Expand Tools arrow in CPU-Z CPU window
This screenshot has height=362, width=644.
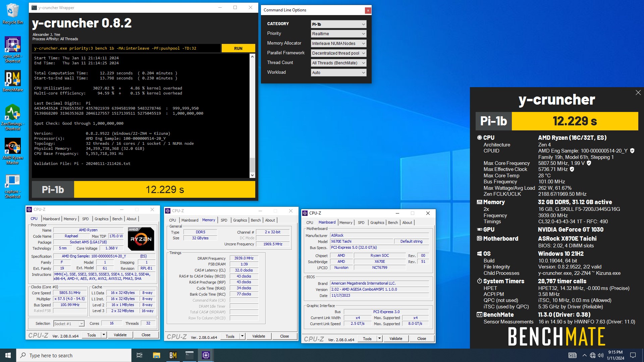(x=104, y=335)
